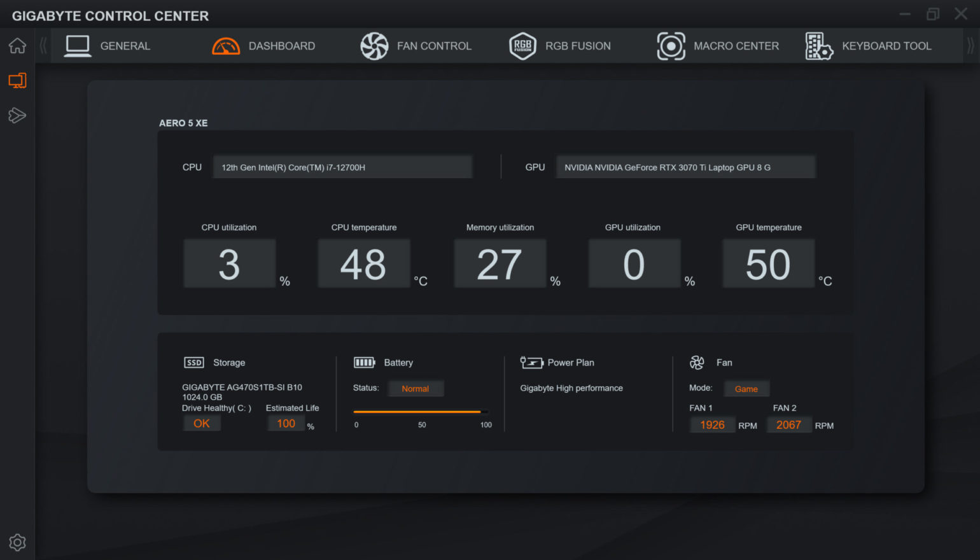Click the battery level progress bar

(421, 412)
